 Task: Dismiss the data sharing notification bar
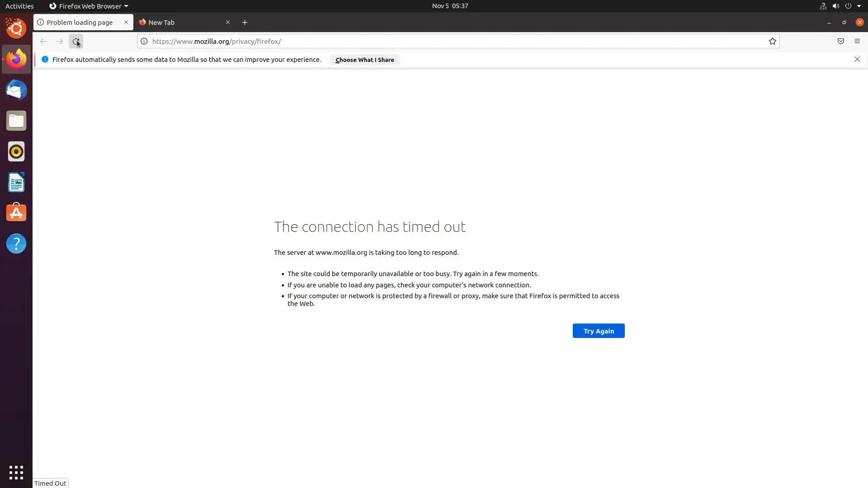point(857,59)
